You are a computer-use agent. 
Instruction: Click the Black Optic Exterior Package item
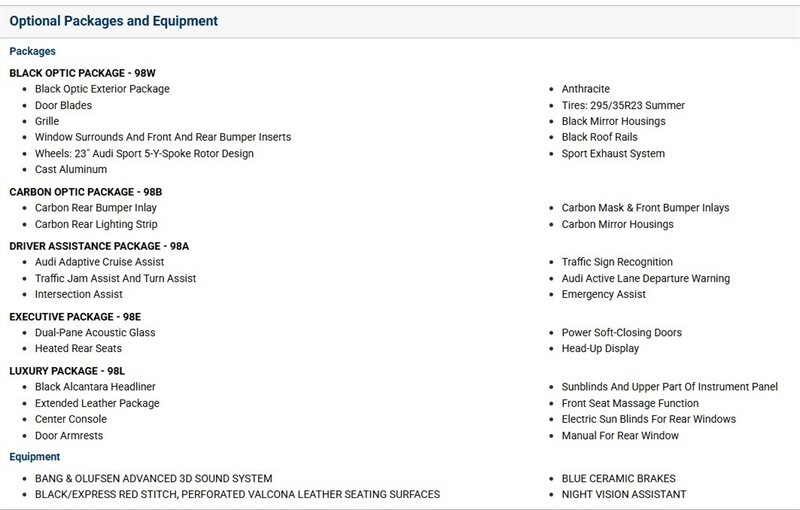click(102, 89)
